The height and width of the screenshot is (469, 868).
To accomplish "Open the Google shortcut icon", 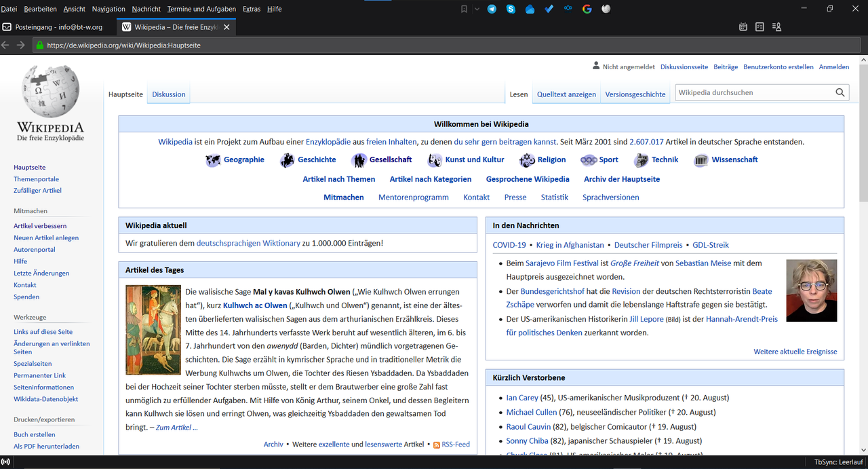I will point(587,9).
